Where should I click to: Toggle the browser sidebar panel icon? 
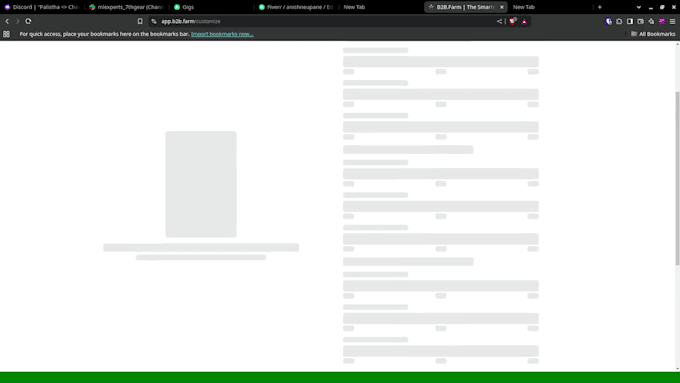click(x=630, y=21)
